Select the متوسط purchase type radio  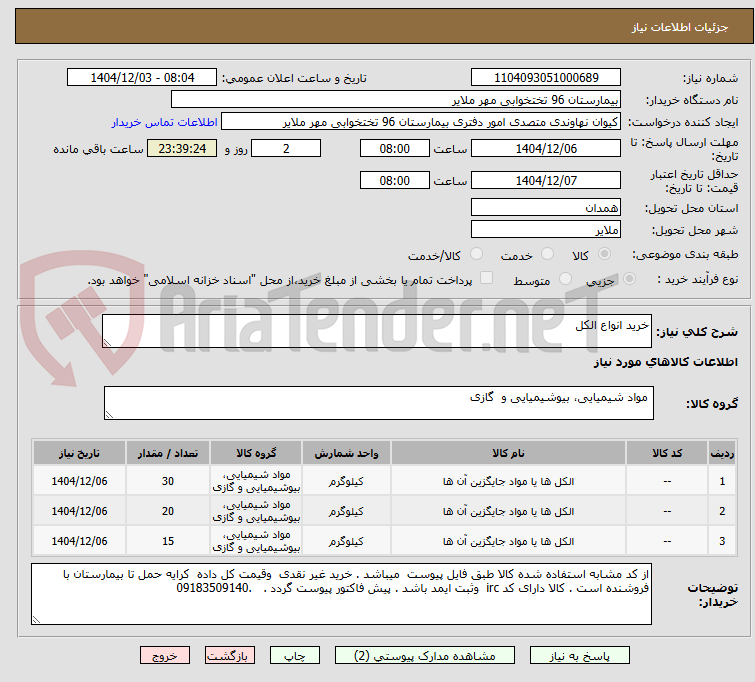pyautogui.click(x=565, y=279)
